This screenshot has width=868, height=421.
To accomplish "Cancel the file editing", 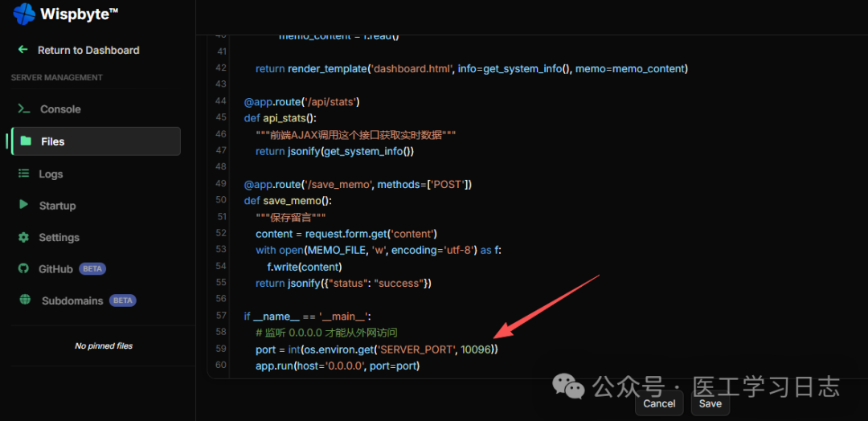I will (x=659, y=403).
